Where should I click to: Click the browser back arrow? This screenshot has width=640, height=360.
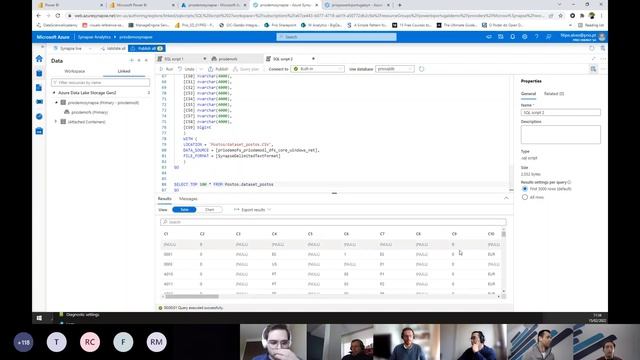click(x=39, y=16)
